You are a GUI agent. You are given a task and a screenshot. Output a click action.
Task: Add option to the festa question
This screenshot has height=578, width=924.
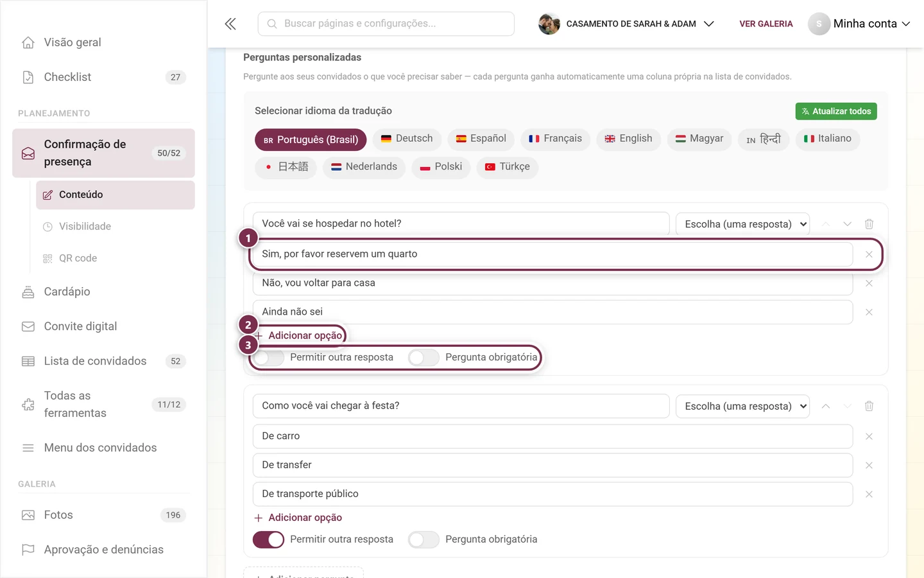[x=298, y=518]
